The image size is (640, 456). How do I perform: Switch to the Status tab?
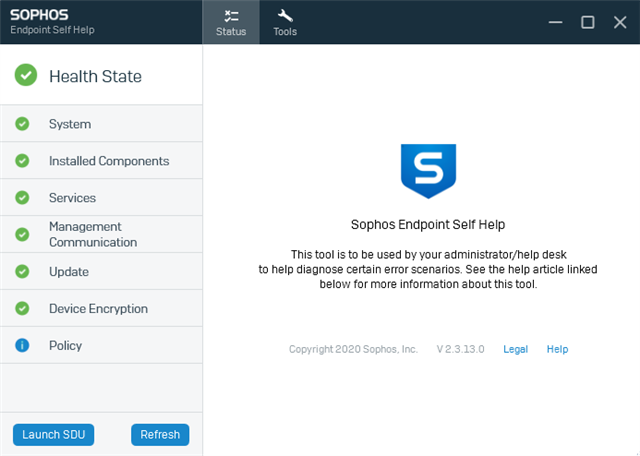[231, 22]
